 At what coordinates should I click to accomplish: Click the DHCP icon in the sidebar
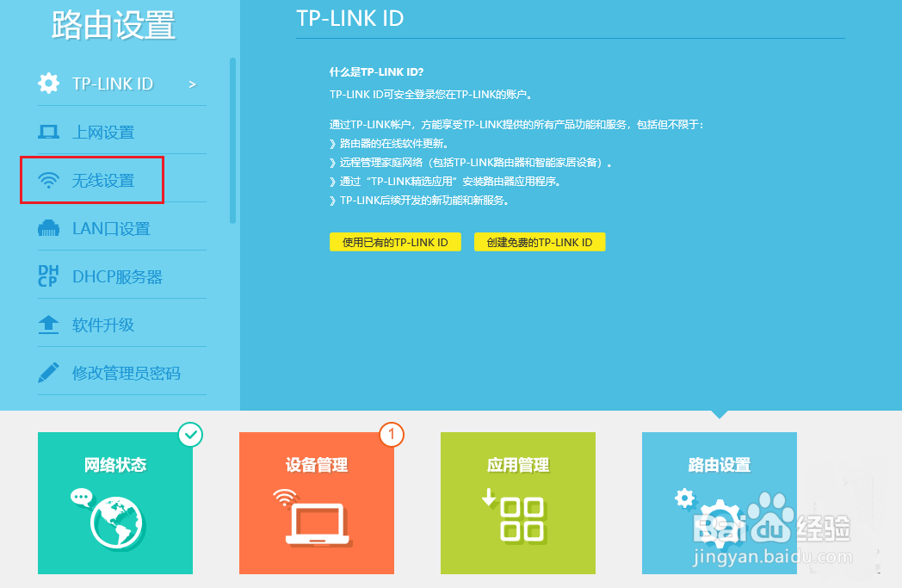[x=48, y=276]
